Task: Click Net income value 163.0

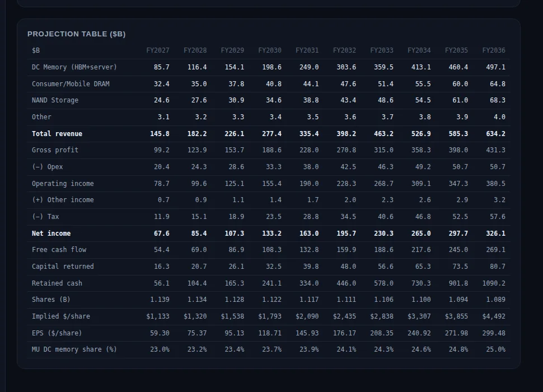Action: (309, 234)
